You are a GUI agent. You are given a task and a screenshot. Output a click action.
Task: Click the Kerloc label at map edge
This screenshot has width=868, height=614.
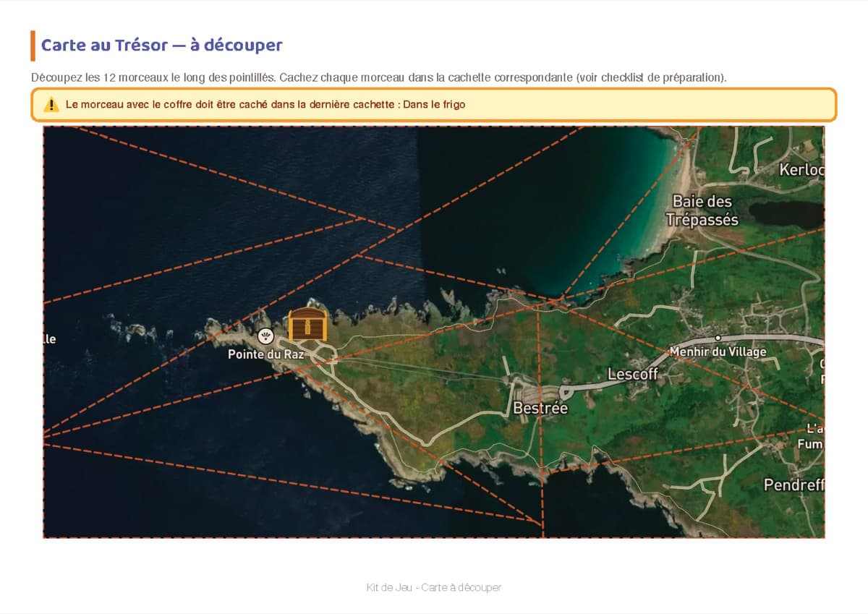[801, 170]
